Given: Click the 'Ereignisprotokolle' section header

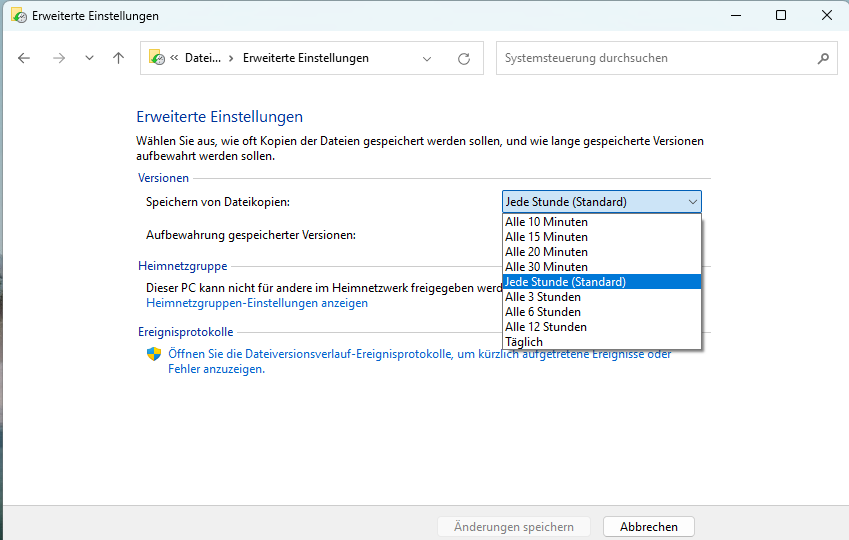Looking at the screenshot, I should pyautogui.click(x=186, y=332).
